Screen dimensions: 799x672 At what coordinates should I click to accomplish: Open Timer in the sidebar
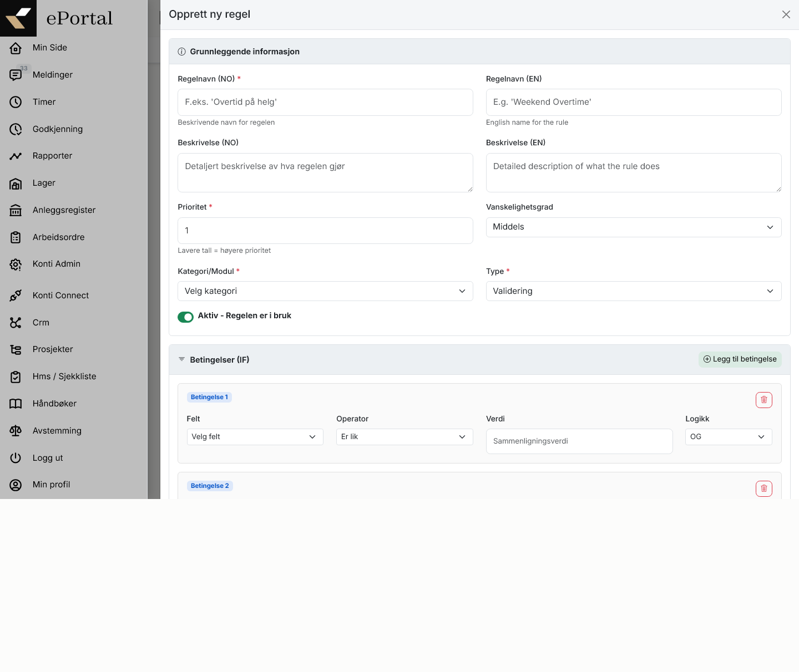44,102
